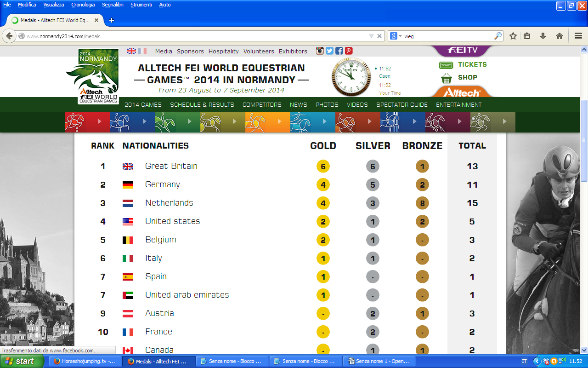Viewport: 588px width, 368px height.
Task: Open the VIDEOS nav item
Action: point(357,105)
